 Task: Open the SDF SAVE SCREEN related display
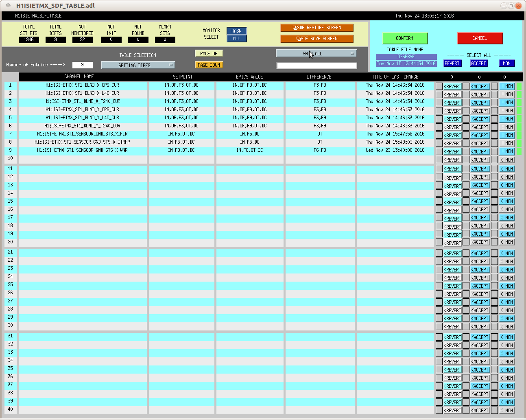pyautogui.click(x=317, y=39)
